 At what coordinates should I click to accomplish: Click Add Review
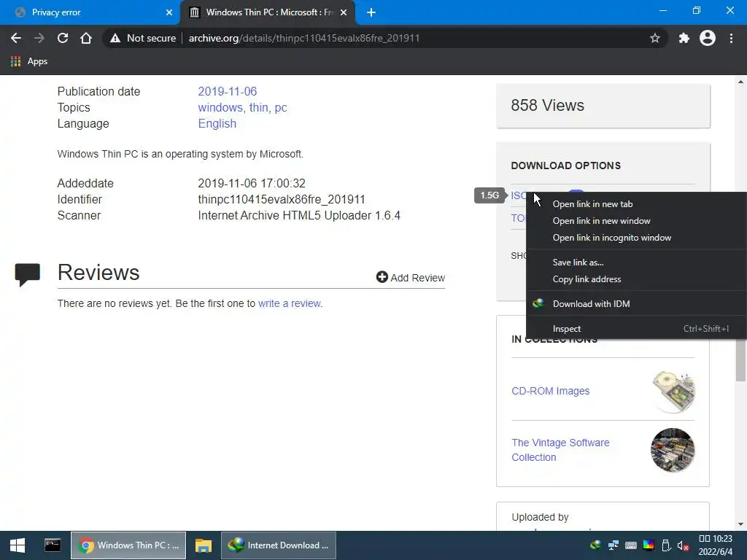click(x=411, y=277)
